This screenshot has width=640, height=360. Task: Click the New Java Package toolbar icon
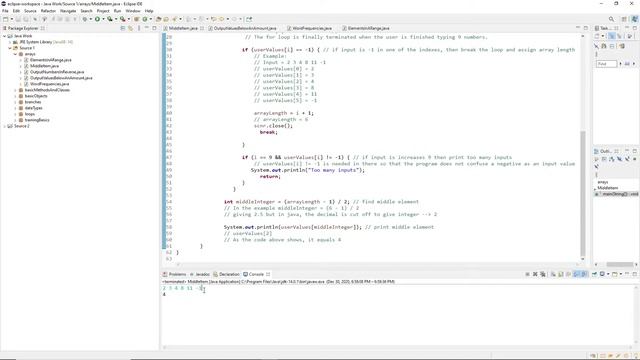[x=136, y=19]
